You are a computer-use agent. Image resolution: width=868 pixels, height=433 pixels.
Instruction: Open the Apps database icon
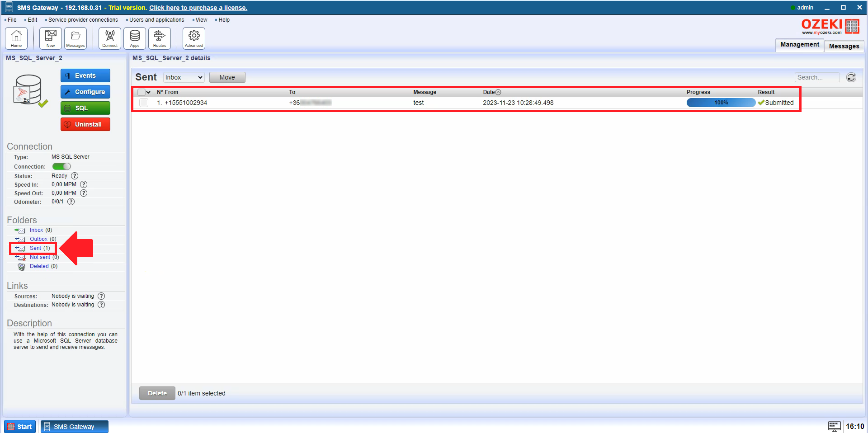pyautogui.click(x=135, y=38)
